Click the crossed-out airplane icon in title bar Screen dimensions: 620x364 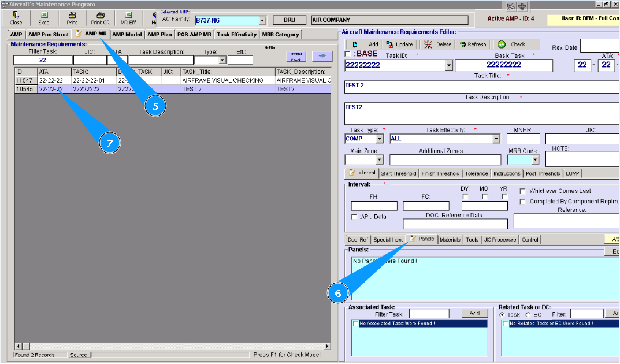point(511,6)
